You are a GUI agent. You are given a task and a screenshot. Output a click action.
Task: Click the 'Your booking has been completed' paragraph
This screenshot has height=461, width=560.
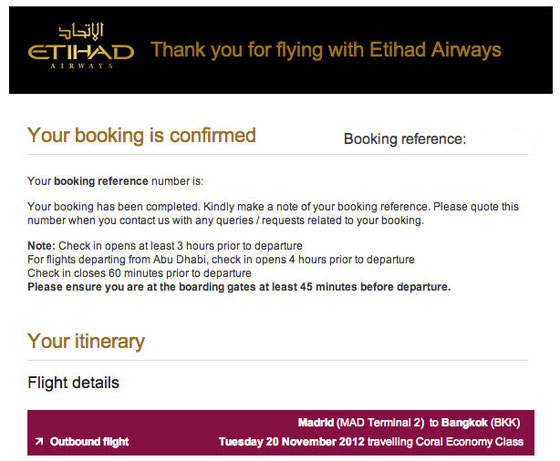pos(273,214)
